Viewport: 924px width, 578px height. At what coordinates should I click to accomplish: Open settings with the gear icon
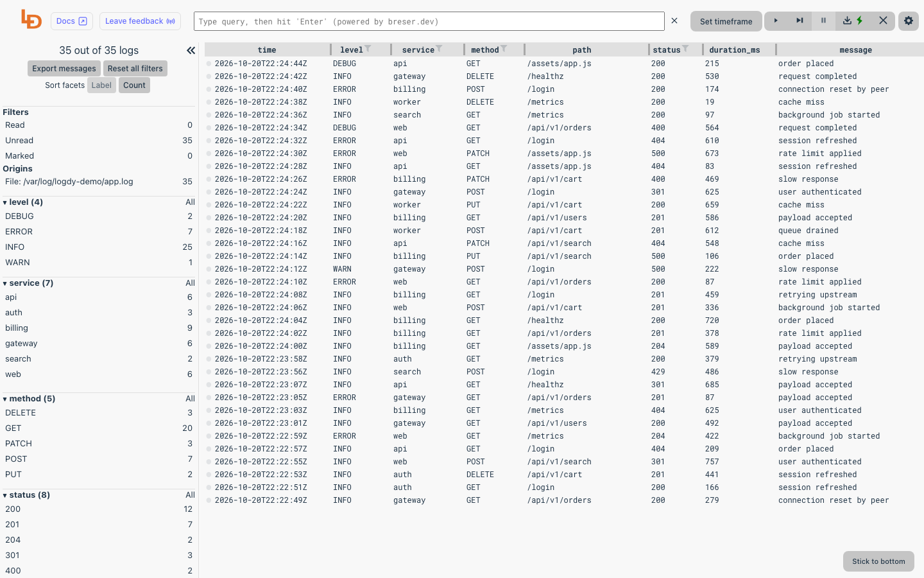pos(909,21)
